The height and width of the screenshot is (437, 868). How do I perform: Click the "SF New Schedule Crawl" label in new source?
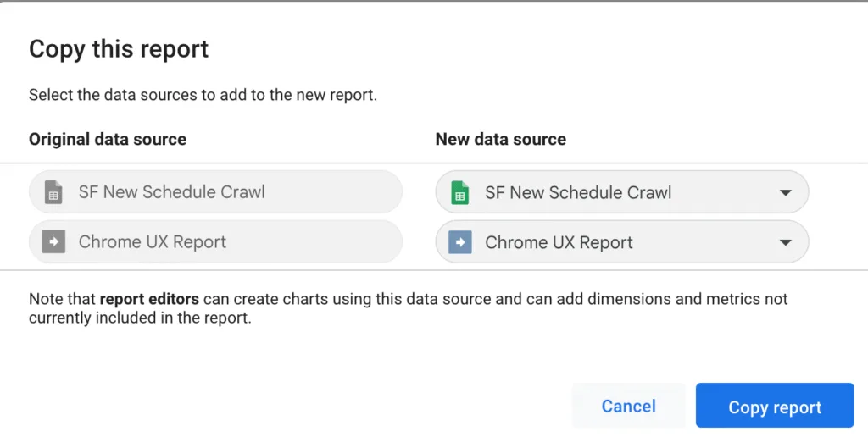click(x=578, y=192)
